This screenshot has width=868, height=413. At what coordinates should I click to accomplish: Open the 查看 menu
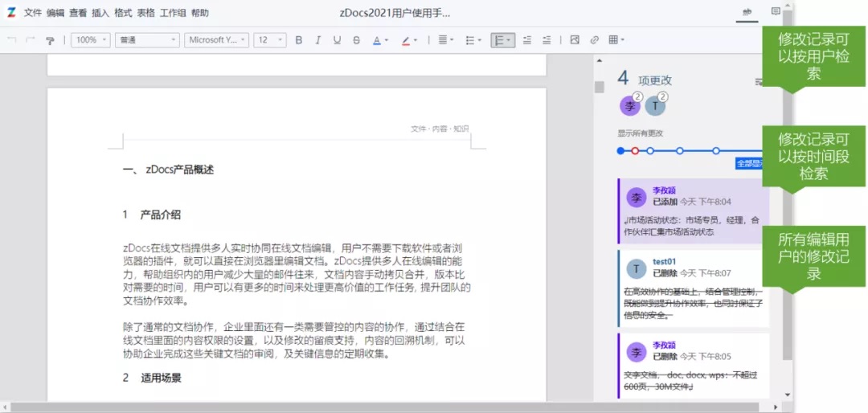pos(78,13)
